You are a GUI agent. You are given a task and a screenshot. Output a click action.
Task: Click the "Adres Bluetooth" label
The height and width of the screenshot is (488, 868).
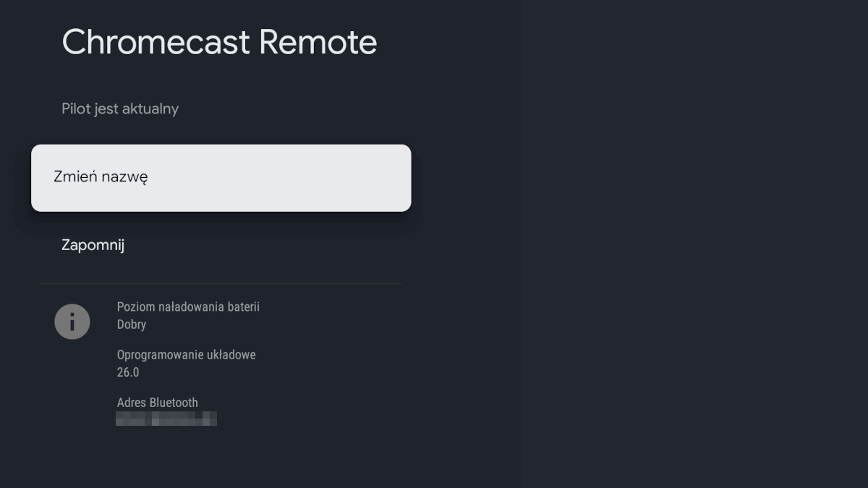click(x=158, y=402)
